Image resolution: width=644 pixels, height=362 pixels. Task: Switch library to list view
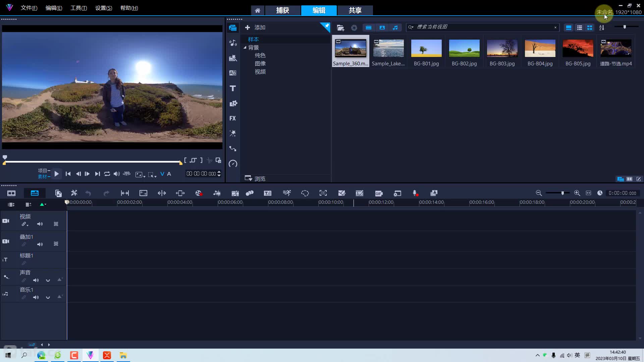click(579, 27)
